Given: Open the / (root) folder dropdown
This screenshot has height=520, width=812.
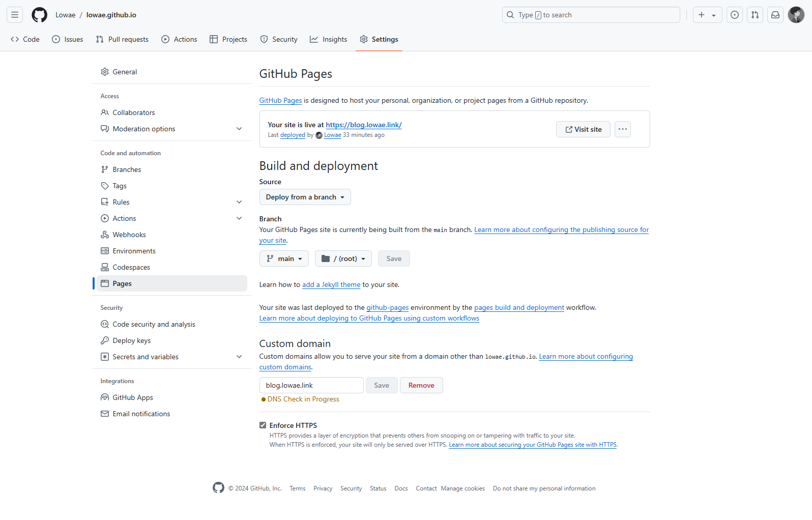Looking at the screenshot, I should coord(343,258).
